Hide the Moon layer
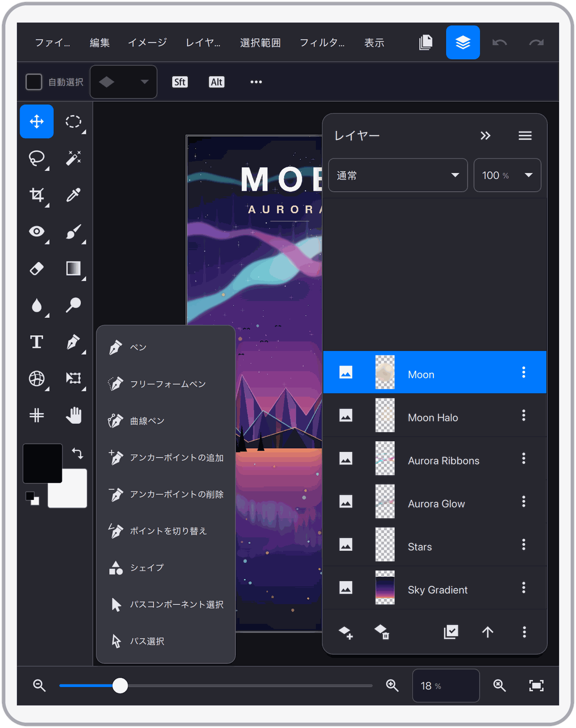Viewport: 576px width, 728px height. tap(346, 372)
